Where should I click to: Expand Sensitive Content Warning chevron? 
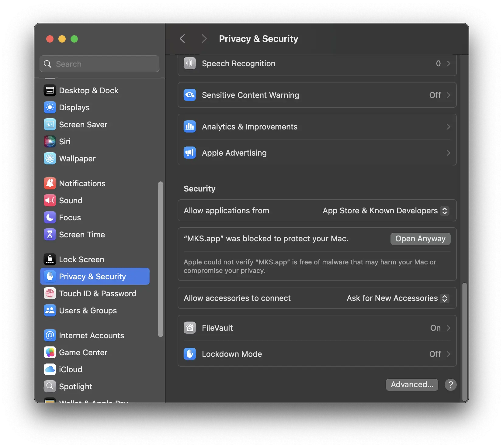[449, 95]
